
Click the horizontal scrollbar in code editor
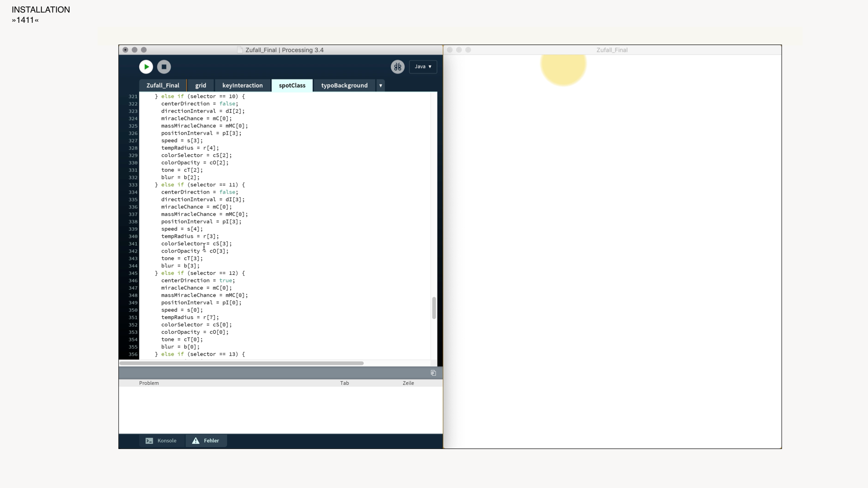(241, 363)
